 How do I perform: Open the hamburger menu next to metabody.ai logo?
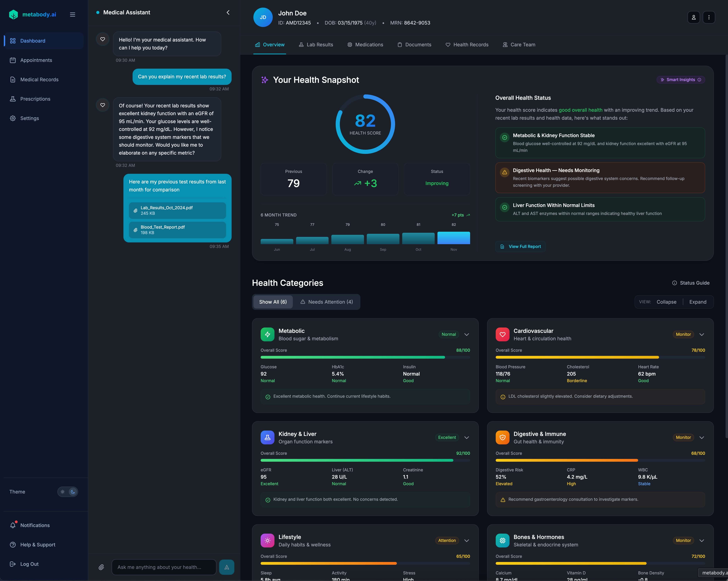tap(72, 15)
